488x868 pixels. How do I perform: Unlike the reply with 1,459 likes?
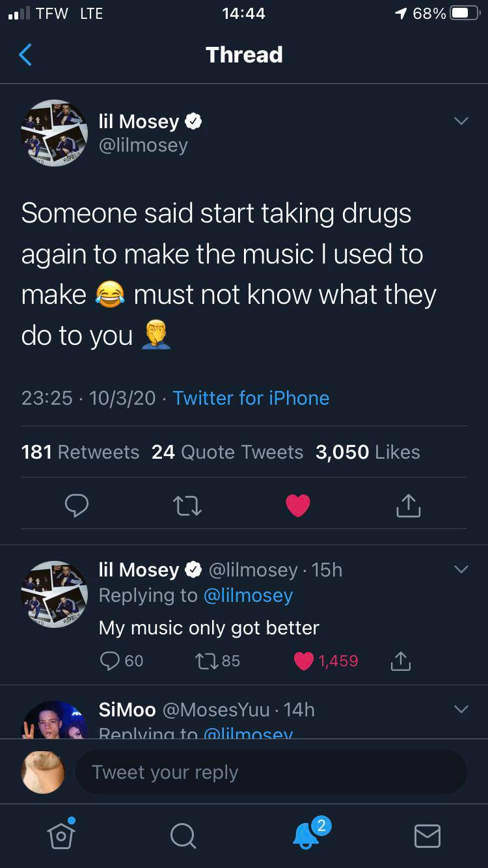pos(304,661)
